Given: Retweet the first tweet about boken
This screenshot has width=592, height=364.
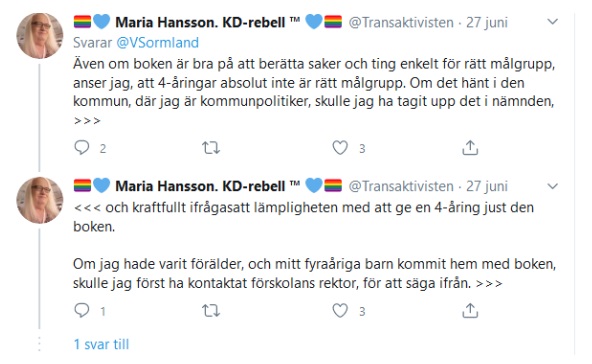Looking at the screenshot, I should click(211, 148).
